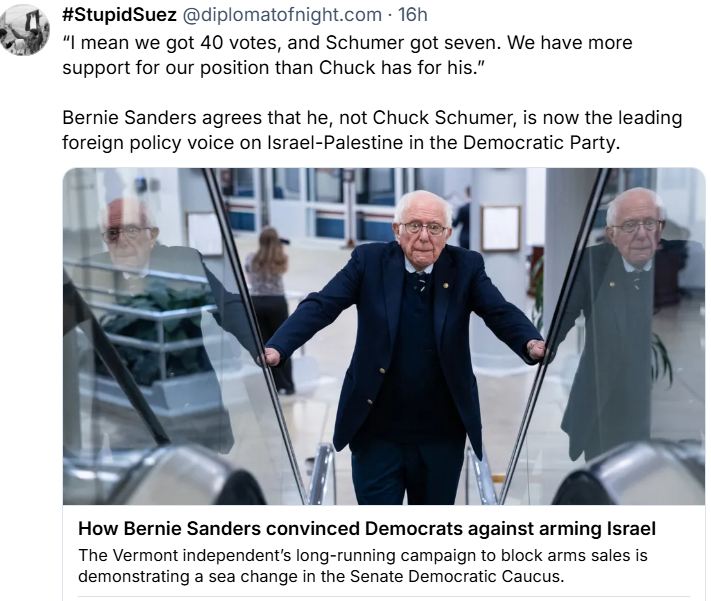Click the "foreign policy voice on Israel-Palestine" line

coord(341,142)
